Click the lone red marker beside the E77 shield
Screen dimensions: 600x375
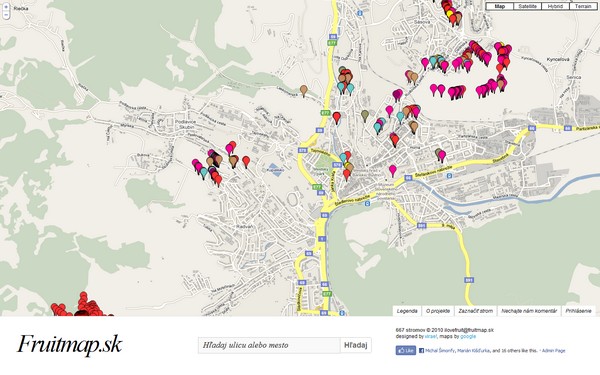pyautogui.click(x=336, y=117)
